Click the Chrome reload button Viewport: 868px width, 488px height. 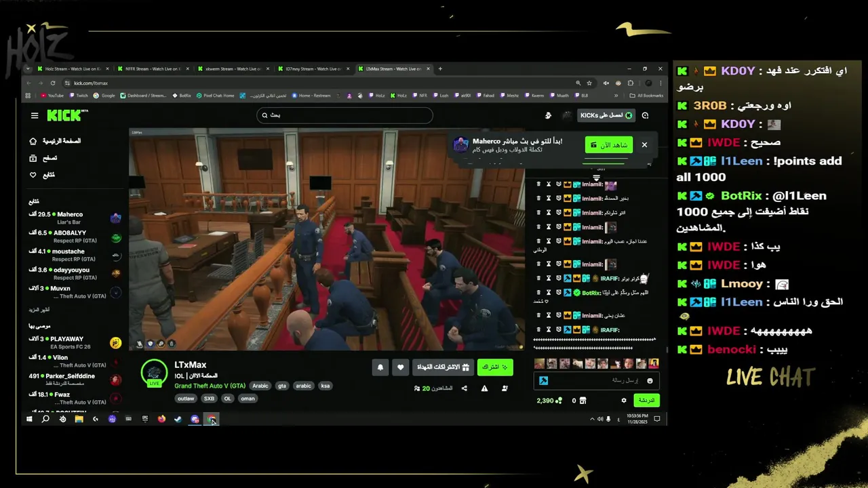tap(53, 83)
